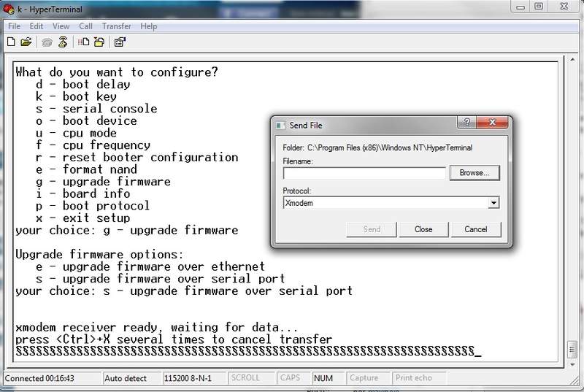The height and width of the screenshot is (392, 584).
Task: Click the 'd - boot delay' line
Action: (82, 85)
